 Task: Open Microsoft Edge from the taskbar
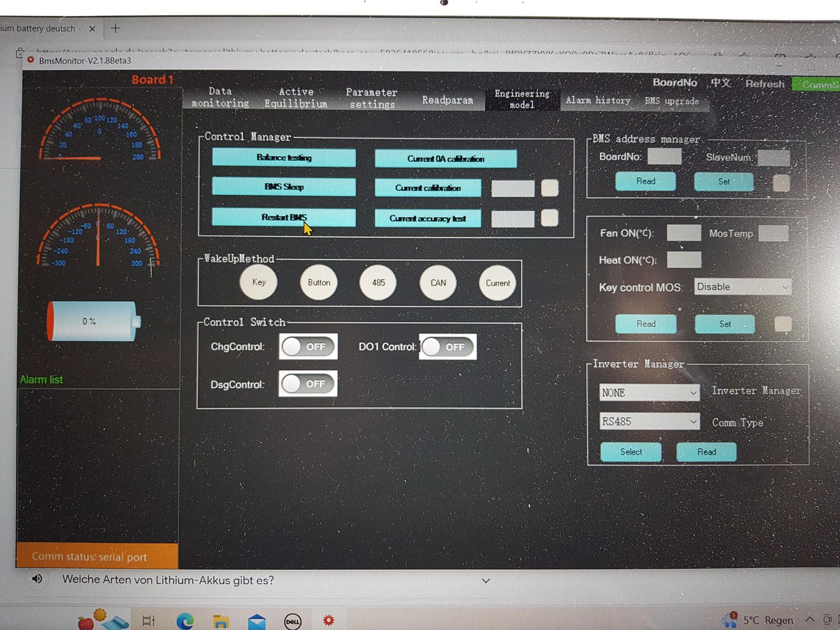coord(185,621)
